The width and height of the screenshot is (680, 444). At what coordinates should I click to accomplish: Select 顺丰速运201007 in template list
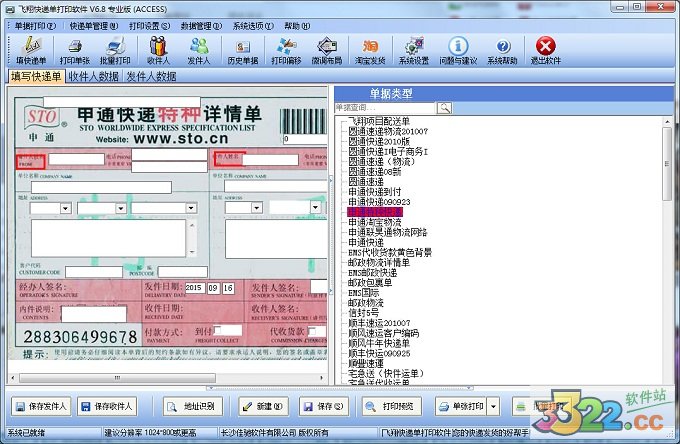click(382, 323)
